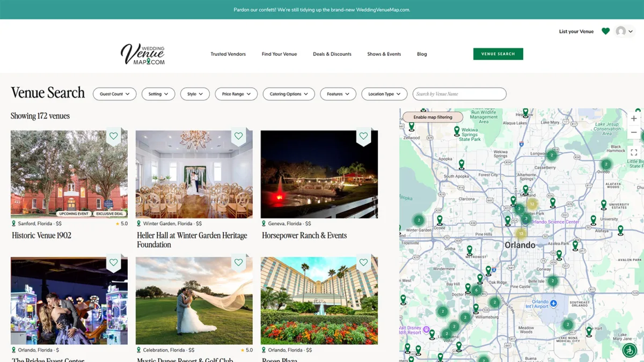Image resolution: width=644 pixels, height=362 pixels.
Task: Favorite Heller Hall using heart icon
Action: point(238,136)
